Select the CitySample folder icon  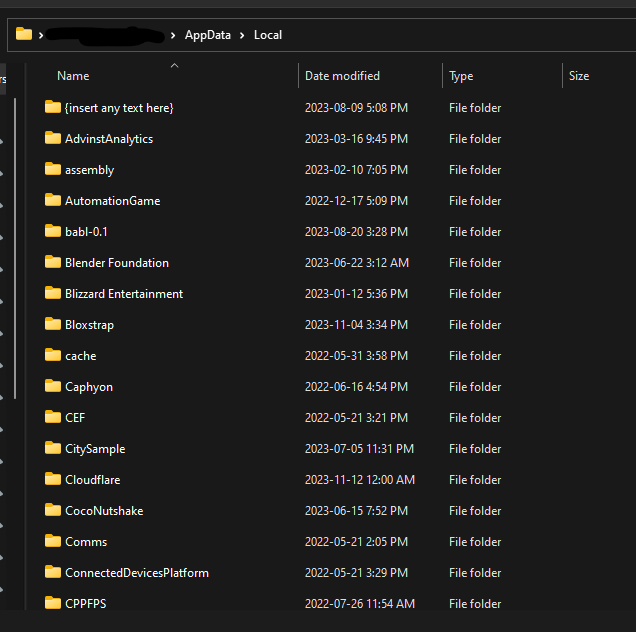coord(53,448)
